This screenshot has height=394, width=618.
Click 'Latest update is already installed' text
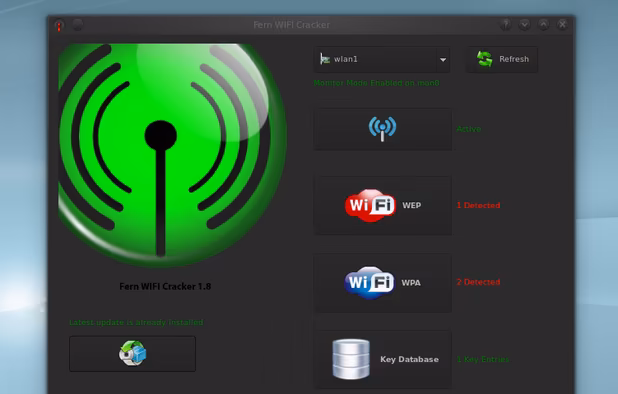click(x=136, y=323)
